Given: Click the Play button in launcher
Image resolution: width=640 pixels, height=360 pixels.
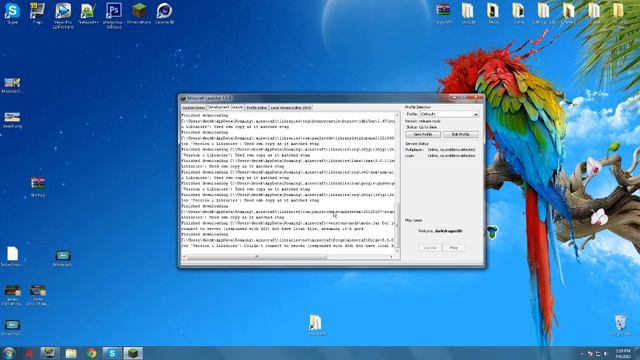Looking at the screenshot, I should [453, 248].
